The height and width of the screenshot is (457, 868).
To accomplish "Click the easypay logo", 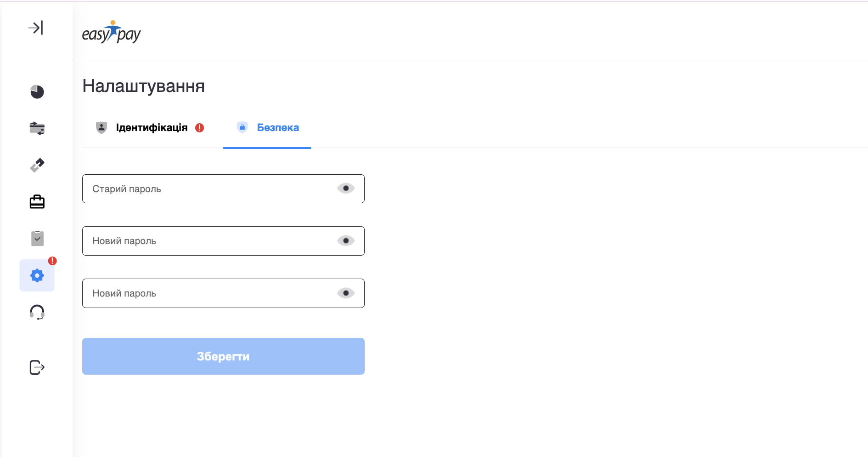I will pos(111,33).
